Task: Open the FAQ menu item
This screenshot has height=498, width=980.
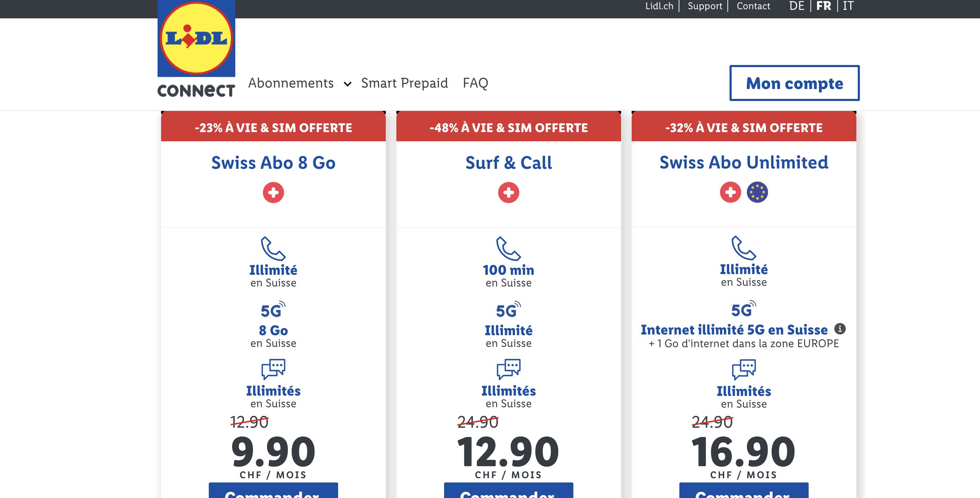Action: point(475,83)
